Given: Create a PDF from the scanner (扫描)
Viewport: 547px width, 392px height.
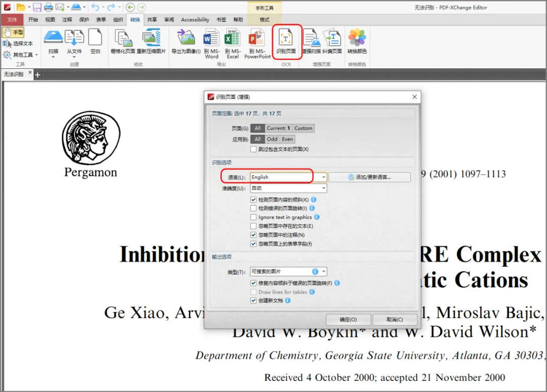Looking at the screenshot, I should point(53,42).
